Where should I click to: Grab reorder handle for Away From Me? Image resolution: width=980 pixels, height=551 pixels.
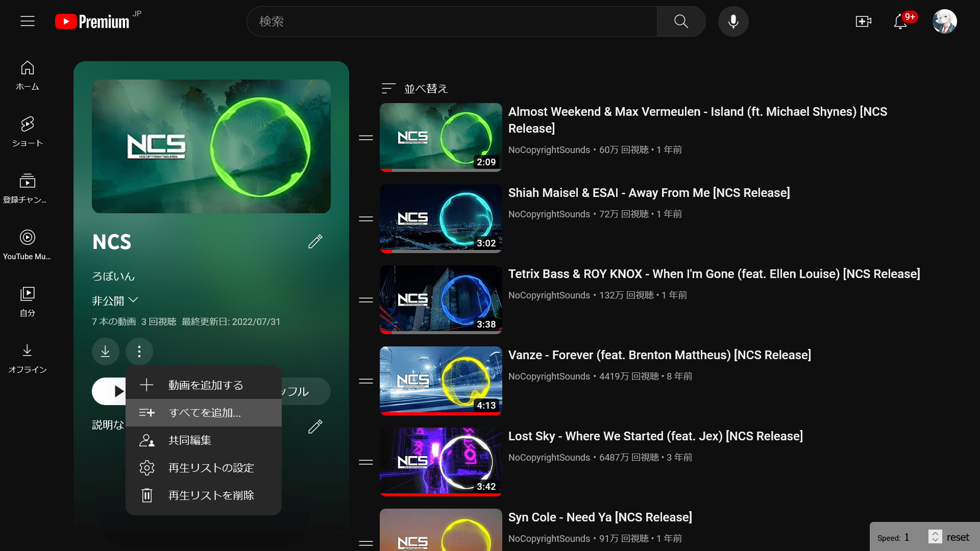[366, 219]
